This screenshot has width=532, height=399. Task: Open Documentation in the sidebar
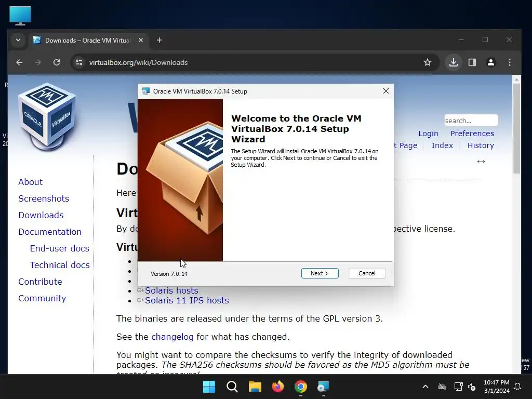coord(50,232)
